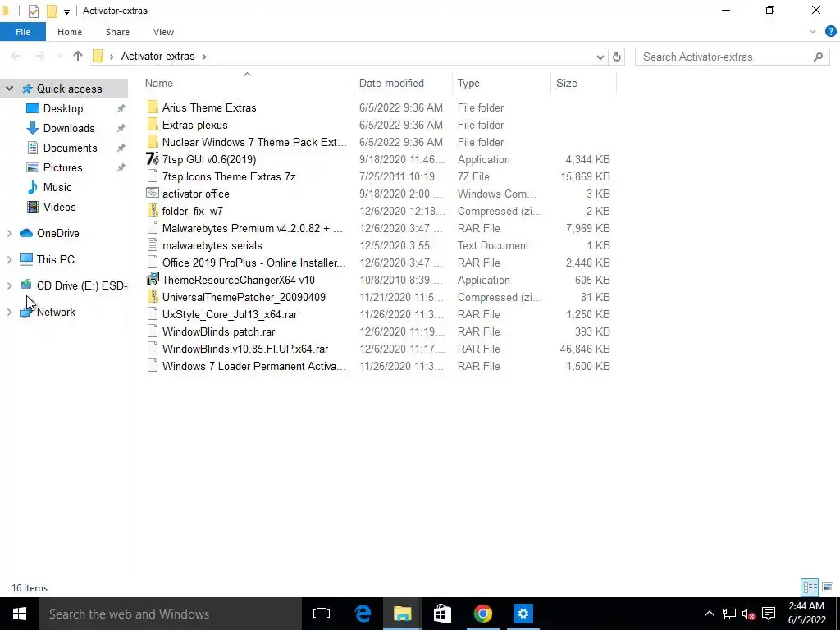The width and height of the screenshot is (840, 630).
Task: Open the Settings app on the taskbar
Action: 523,614
